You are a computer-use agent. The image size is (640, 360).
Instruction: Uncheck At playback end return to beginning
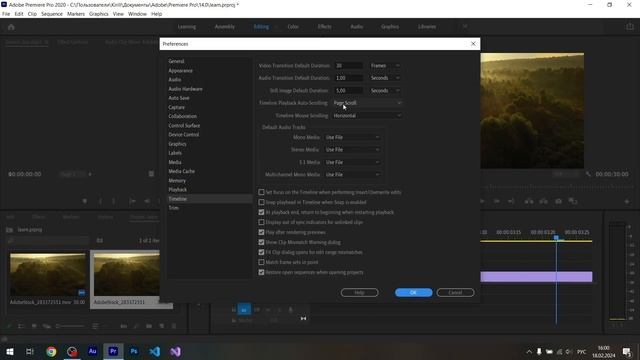[x=261, y=212]
